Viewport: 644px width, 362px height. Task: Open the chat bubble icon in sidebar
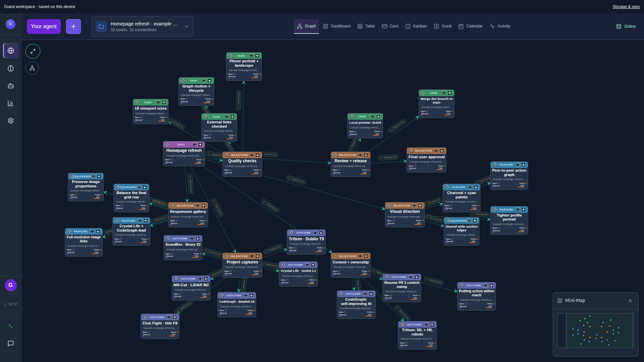pos(11,344)
